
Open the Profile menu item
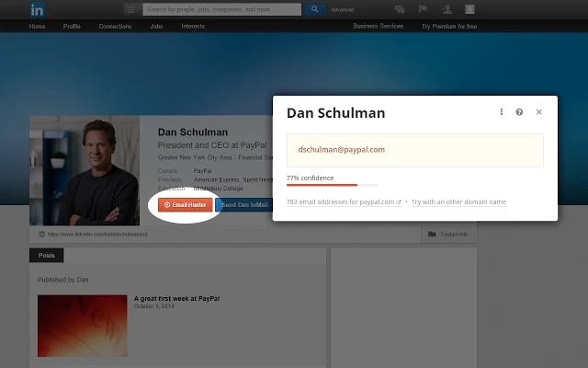pyautogui.click(x=72, y=27)
